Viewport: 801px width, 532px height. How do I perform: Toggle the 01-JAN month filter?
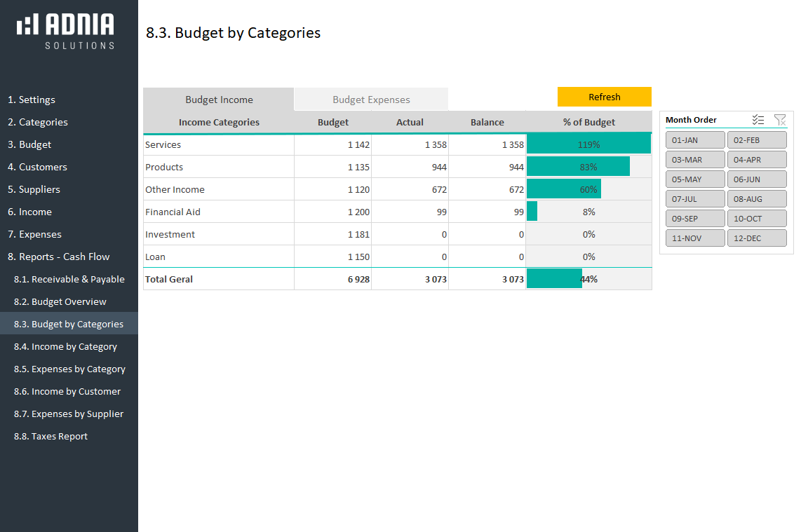click(x=694, y=140)
